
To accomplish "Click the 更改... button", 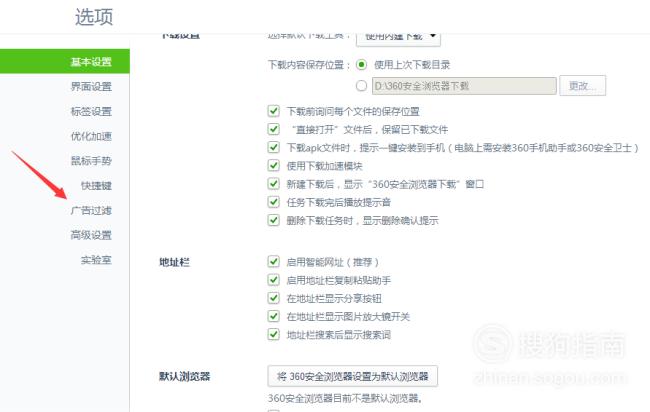I will pyautogui.click(x=582, y=86).
